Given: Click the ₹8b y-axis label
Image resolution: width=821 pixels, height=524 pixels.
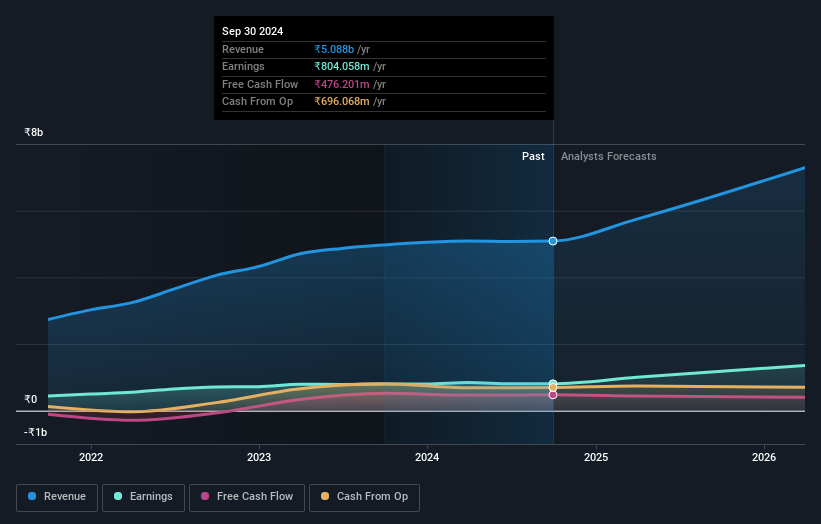Looking at the screenshot, I should point(34,132).
